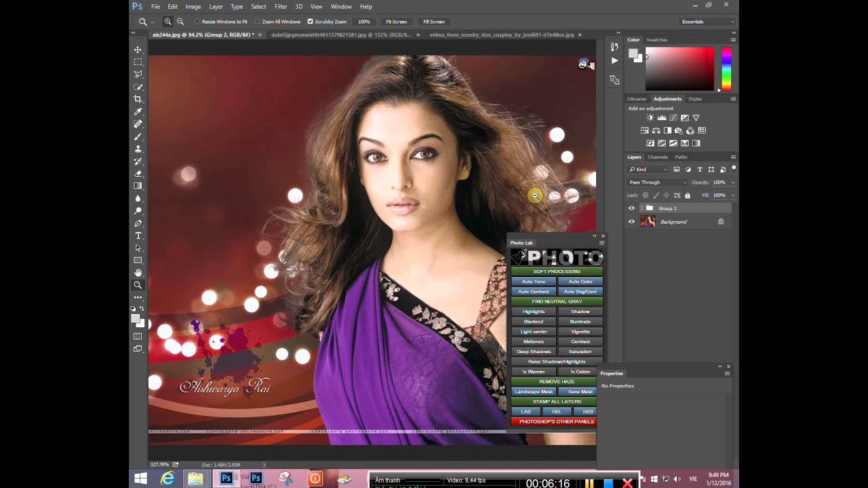Open the Filter menu
Viewport: 868px width, 488px height.
tap(281, 6)
